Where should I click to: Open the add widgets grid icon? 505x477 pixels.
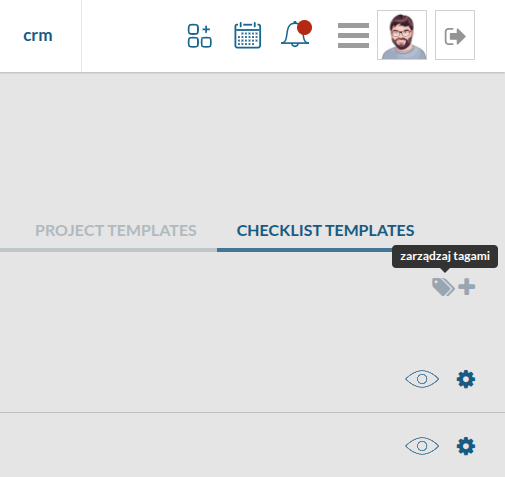[199, 36]
